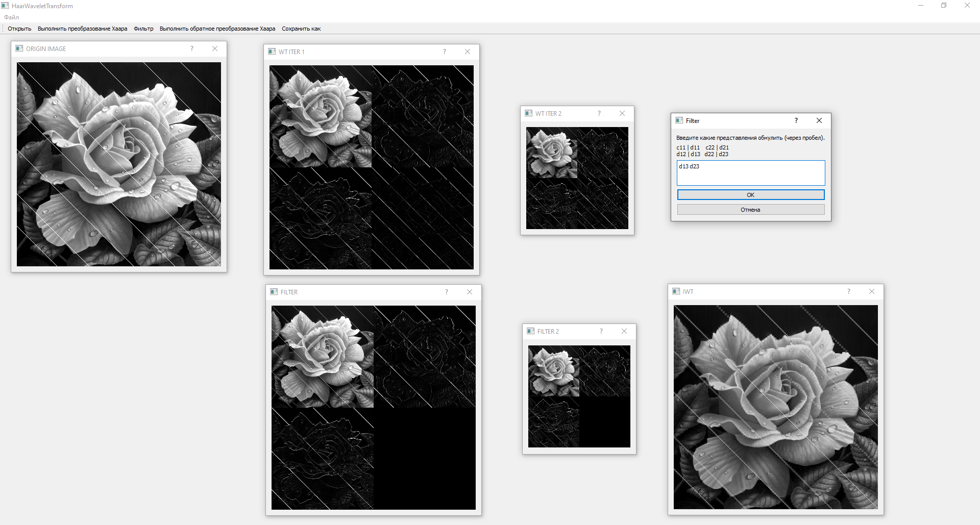The height and width of the screenshot is (525, 980).
Task: Select the WT ITER 1 title text
Action: point(291,52)
